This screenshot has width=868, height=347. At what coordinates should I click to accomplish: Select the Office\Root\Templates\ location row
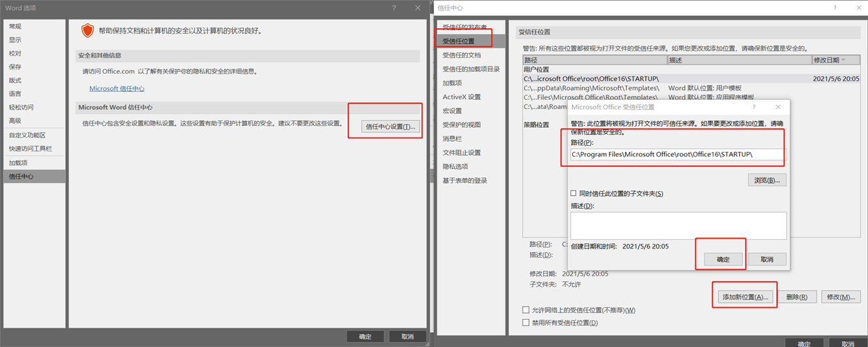pyautogui.click(x=691, y=97)
